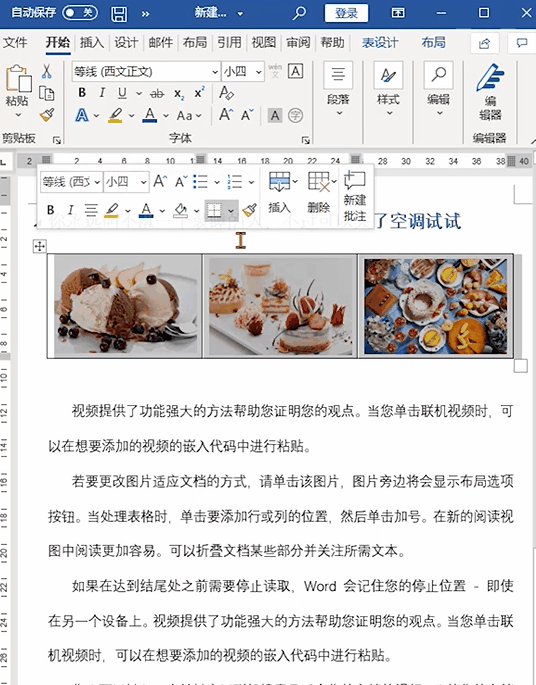
Task: Toggle Superscript formatting
Action: [199, 92]
